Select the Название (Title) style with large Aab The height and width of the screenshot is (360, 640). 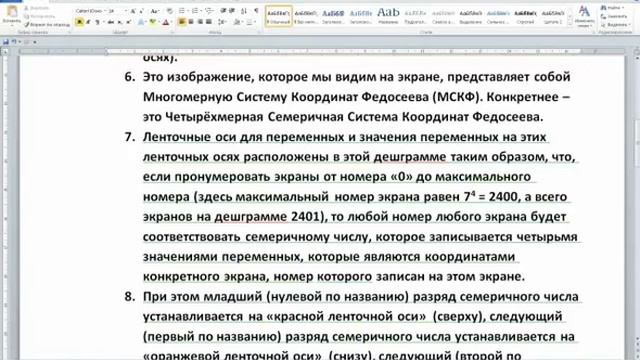(x=388, y=16)
